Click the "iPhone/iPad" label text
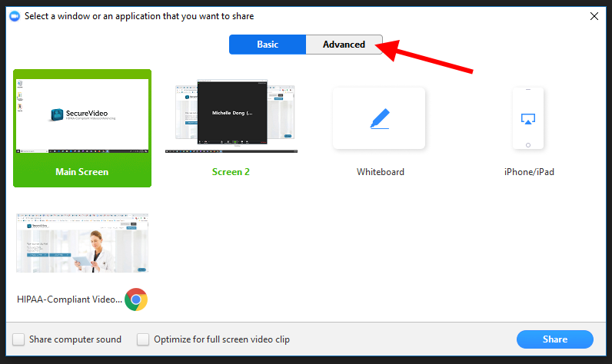Viewport: 612px width, 364px height. pos(529,172)
